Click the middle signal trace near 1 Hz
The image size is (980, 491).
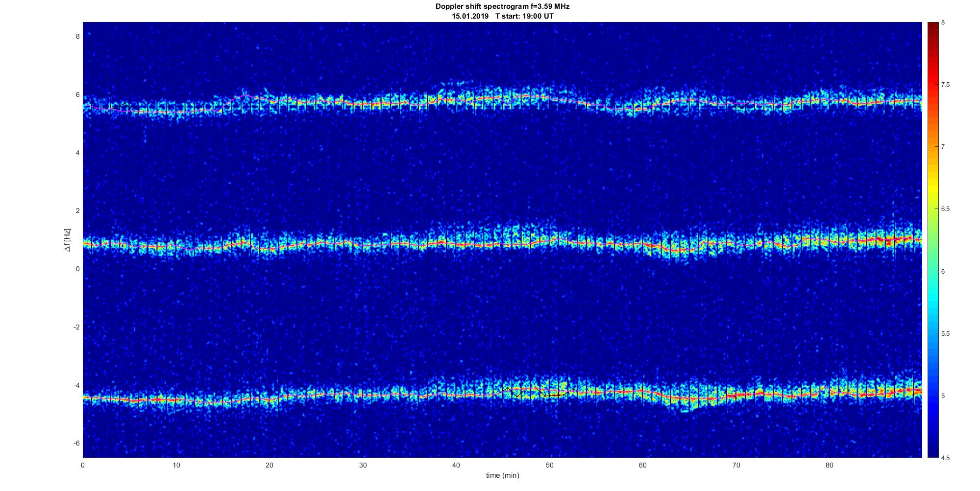(502, 243)
